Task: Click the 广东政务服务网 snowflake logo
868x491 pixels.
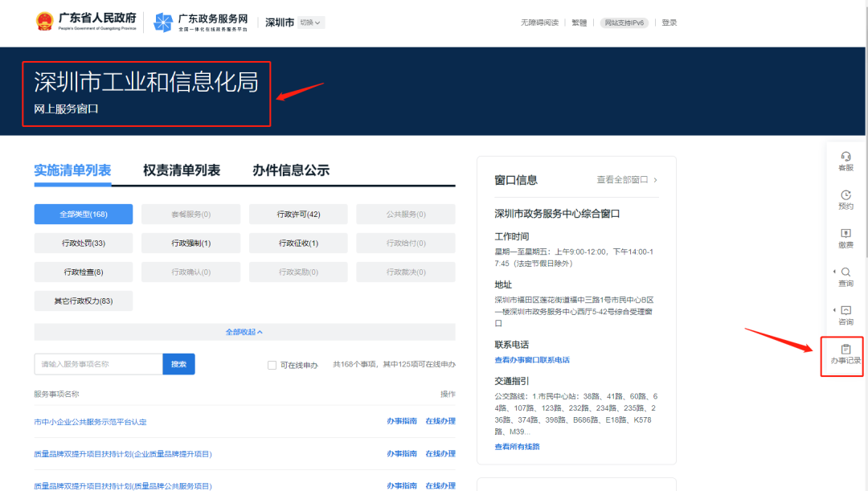Action: tap(162, 23)
